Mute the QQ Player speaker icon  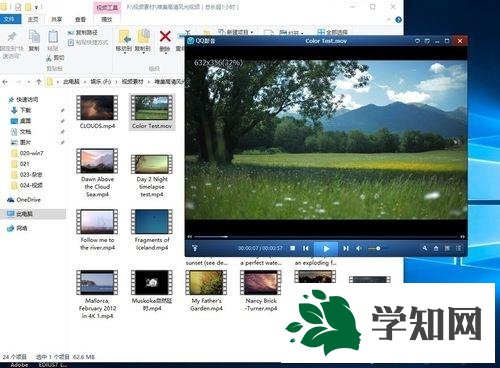click(359, 249)
